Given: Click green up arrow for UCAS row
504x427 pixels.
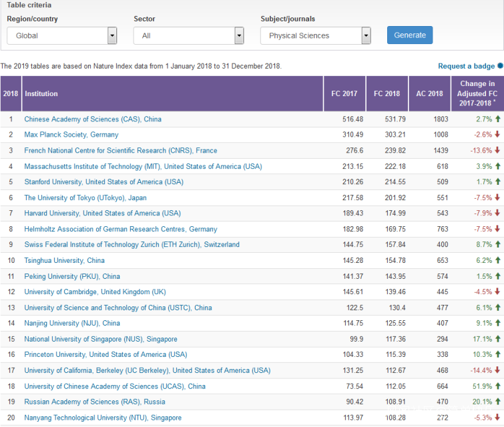Looking at the screenshot, I should [497, 386].
